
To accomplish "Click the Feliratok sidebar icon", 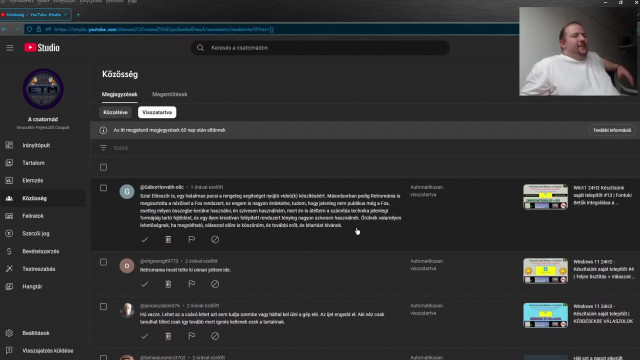I will [x=9, y=216].
